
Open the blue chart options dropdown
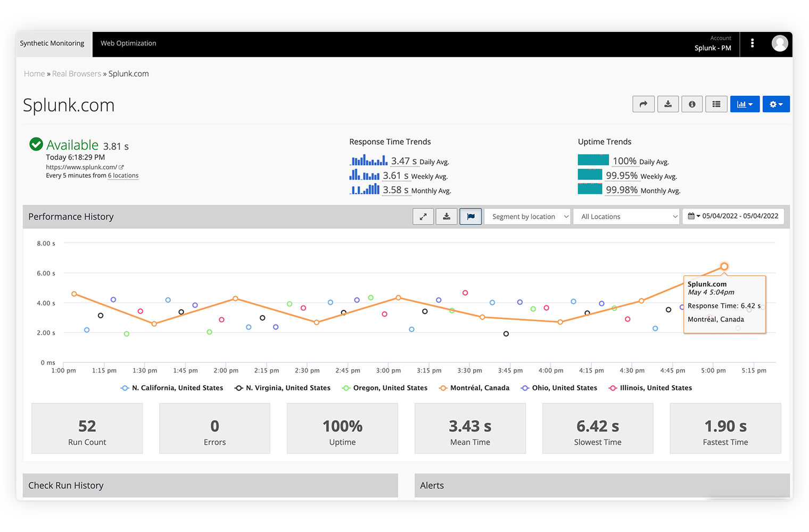745,104
